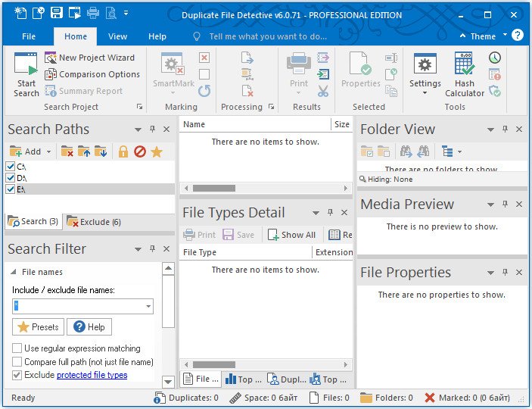Open File Types Detail panel menu arrow
This screenshot has height=409, width=532.
[x=316, y=213]
